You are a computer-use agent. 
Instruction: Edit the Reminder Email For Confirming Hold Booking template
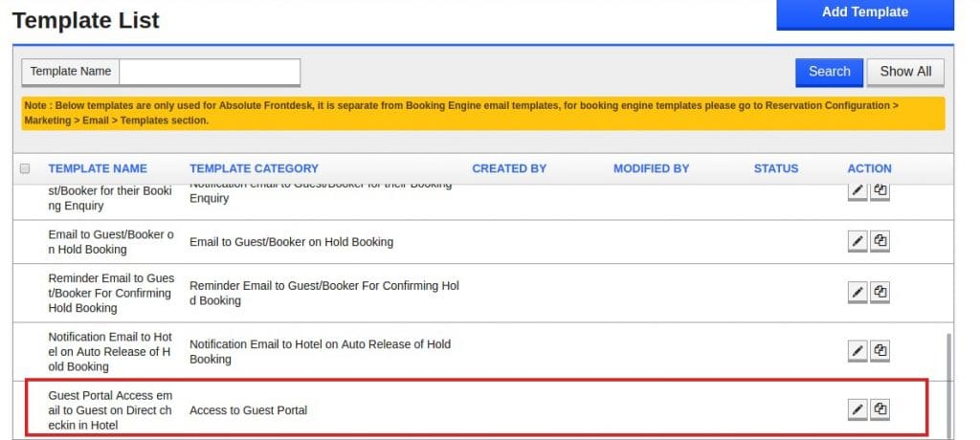coord(857,293)
